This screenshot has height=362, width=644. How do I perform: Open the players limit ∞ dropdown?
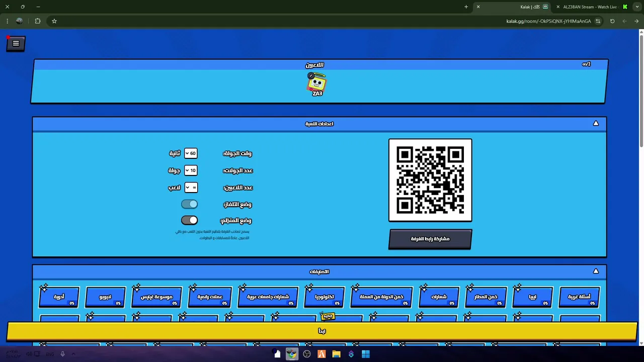tap(191, 188)
